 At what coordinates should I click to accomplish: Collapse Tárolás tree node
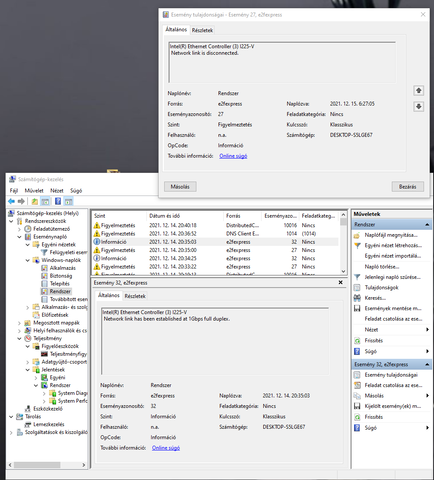12,416
